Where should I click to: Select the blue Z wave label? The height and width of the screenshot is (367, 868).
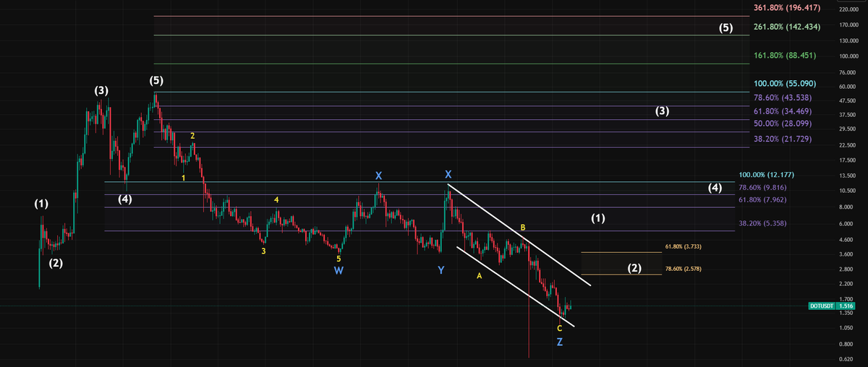[x=560, y=341]
